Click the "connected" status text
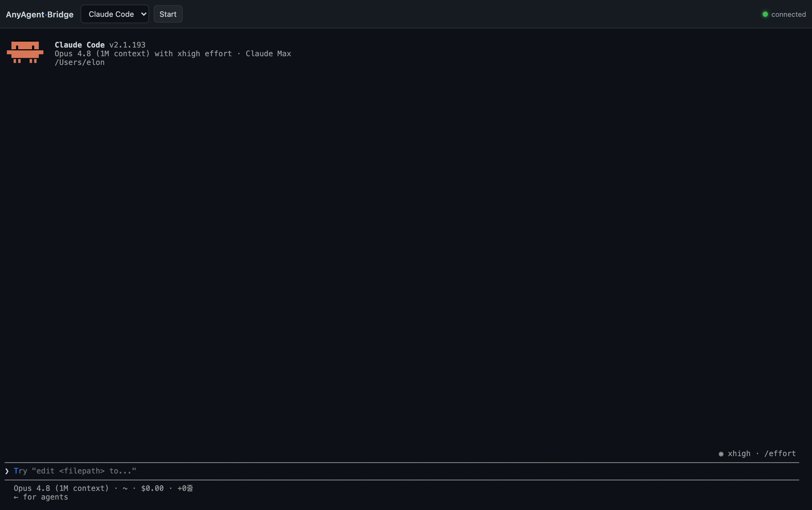Image resolution: width=812 pixels, height=510 pixels. tap(789, 14)
